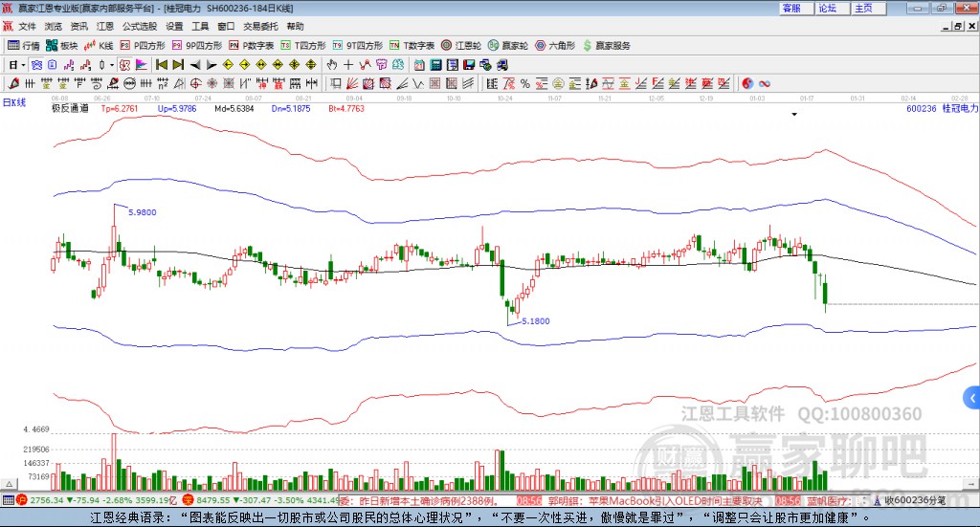Select the crosshair cursor tool

click(x=349, y=65)
